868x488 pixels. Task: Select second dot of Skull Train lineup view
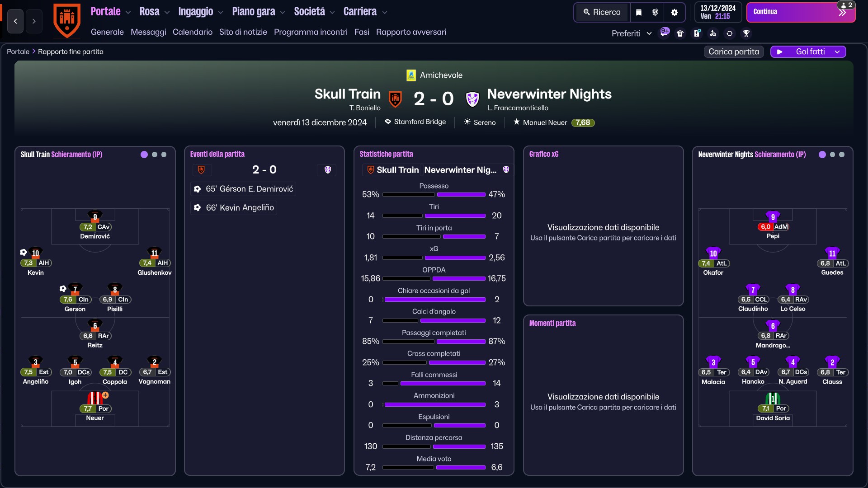[155, 155]
